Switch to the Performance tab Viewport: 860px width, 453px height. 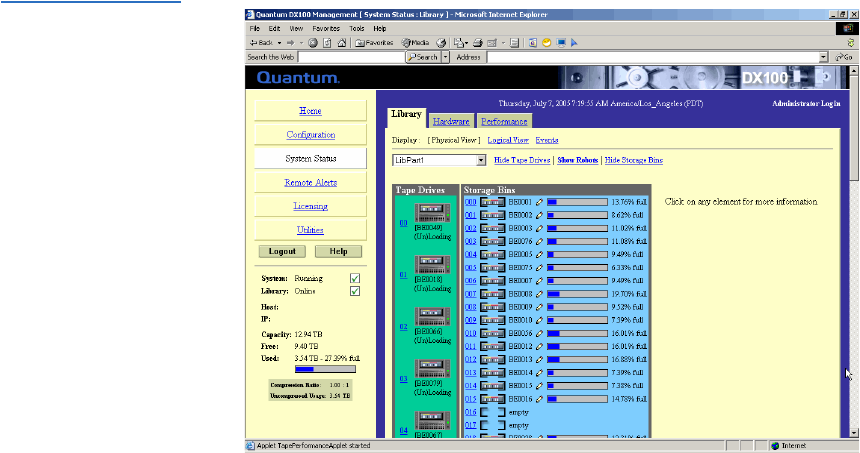504,122
